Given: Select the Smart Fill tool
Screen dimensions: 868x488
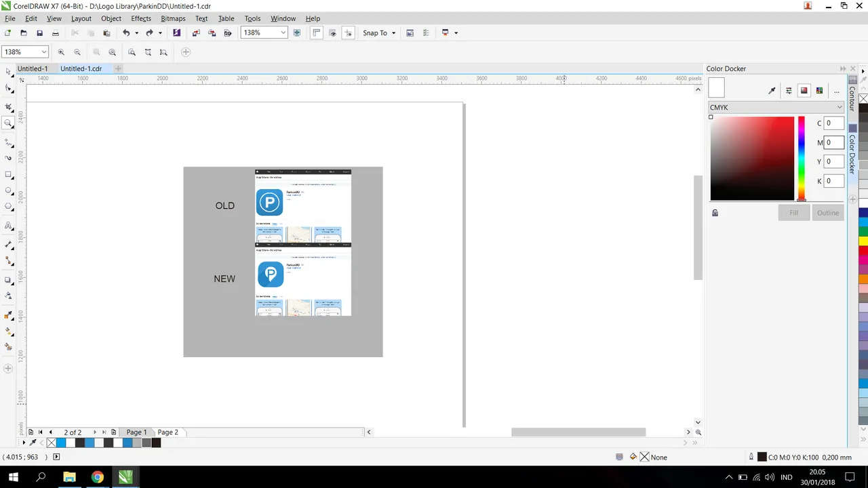Looking at the screenshot, I should click(x=8, y=347).
